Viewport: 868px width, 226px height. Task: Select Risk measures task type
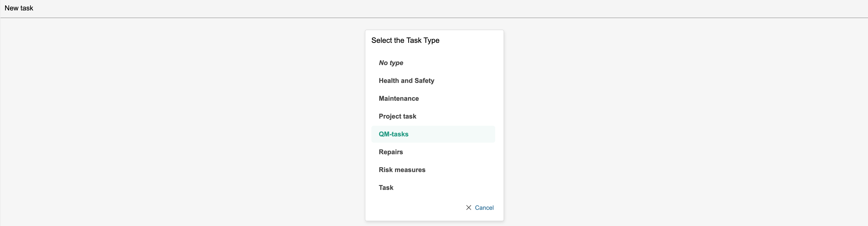point(402,170)
